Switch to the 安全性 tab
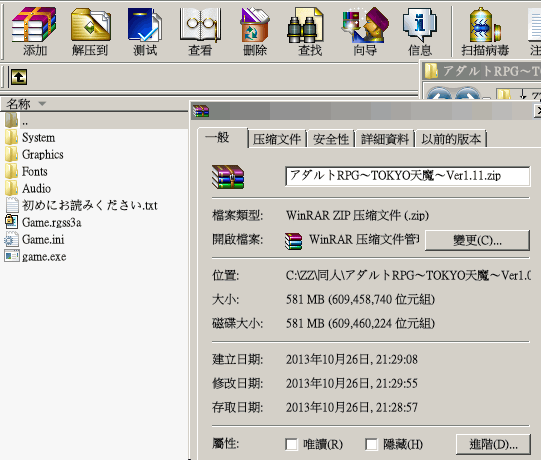Image resolution: width=541 pixels, height=460 pixels. pos(331,139)
